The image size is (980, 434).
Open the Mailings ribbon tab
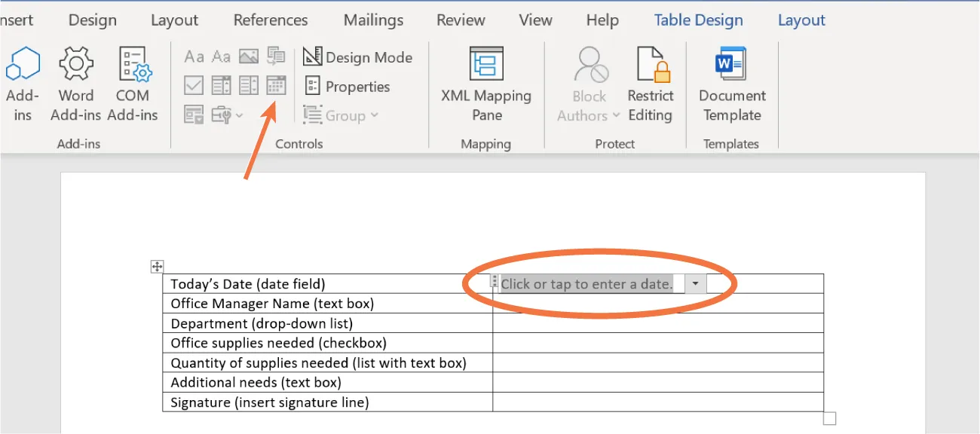(x=372, y=20)
